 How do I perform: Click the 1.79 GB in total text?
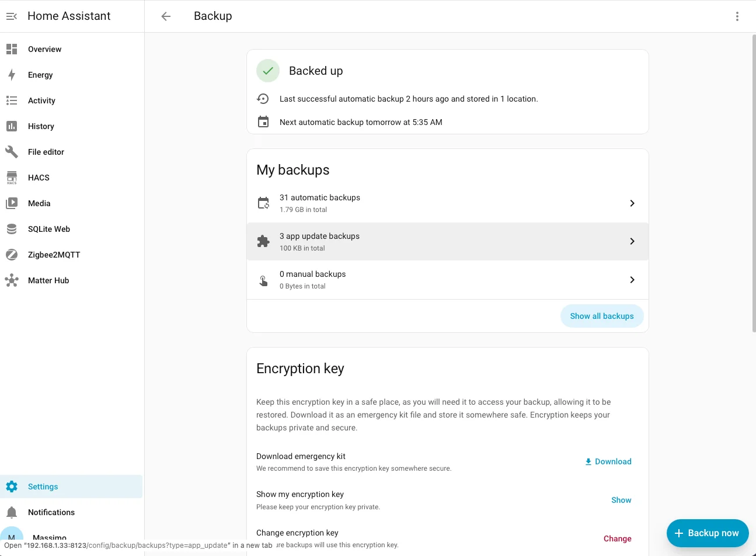303,210
